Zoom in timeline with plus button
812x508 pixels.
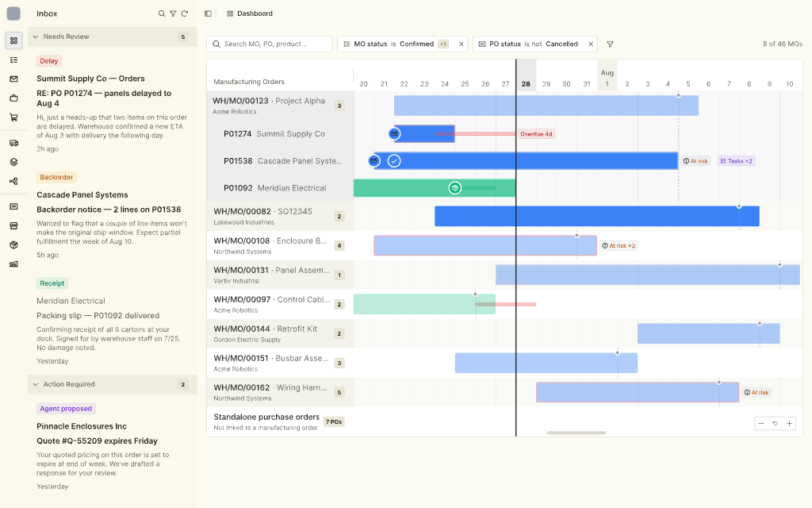(x=789, y=424)
